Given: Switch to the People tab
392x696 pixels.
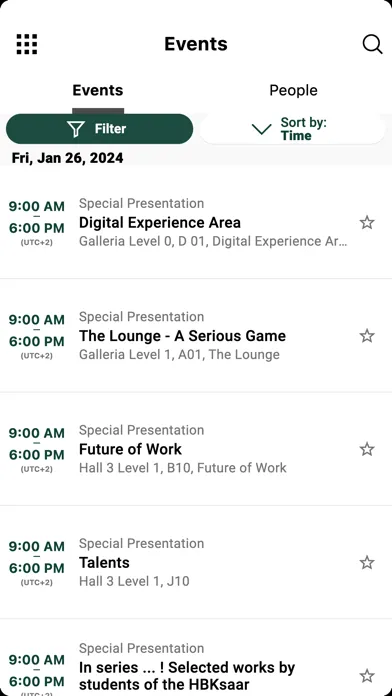Looking at the screenshot, I should click(x=293, y=91).
